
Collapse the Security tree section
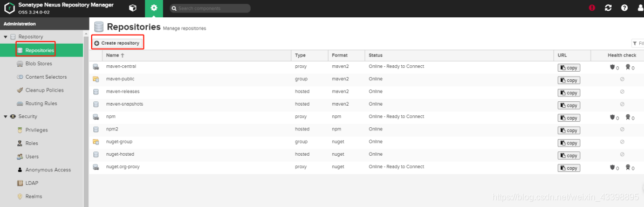[x=6, y=116]
